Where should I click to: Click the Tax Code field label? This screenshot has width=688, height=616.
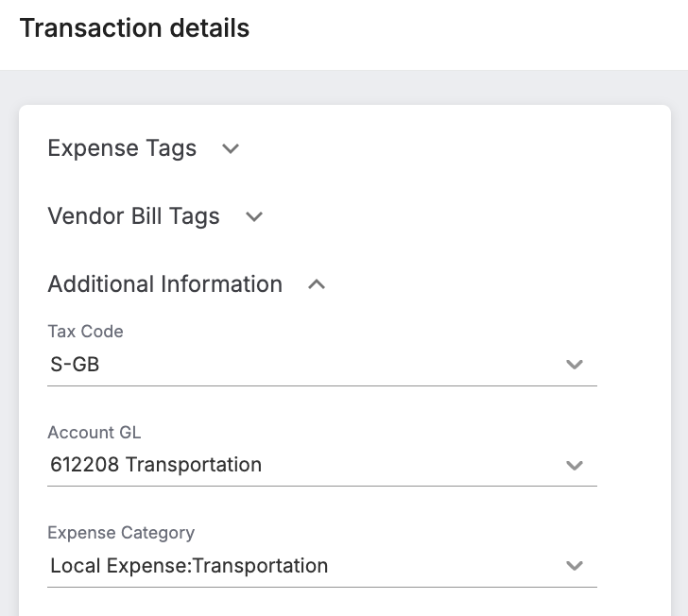(86, 332)
